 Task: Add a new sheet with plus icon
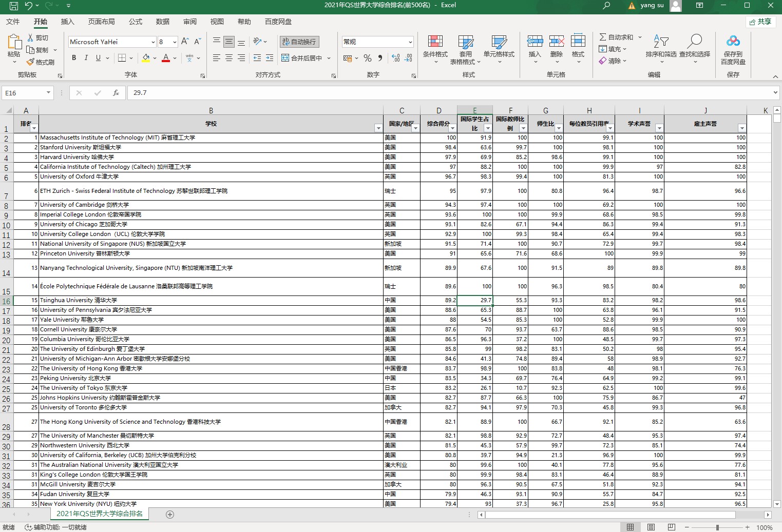coord(170,514)
